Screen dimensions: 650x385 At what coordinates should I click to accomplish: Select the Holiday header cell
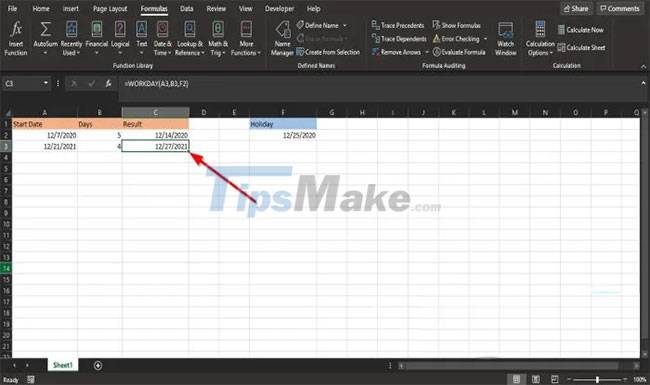point(283,124)
